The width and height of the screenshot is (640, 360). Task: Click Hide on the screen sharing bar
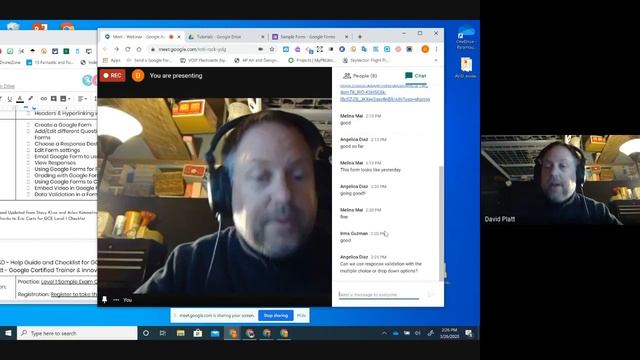(301, 316)
